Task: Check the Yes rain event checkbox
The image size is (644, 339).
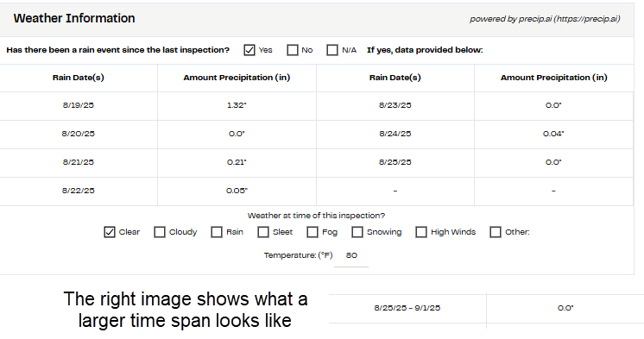Action: pos(249,50)
